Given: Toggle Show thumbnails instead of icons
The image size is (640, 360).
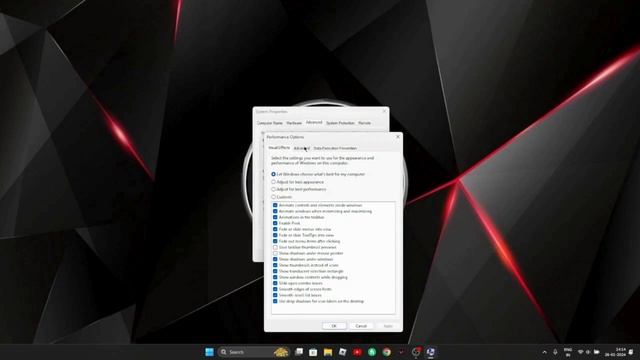Looking at the screenshot, I should click(275, 265).
